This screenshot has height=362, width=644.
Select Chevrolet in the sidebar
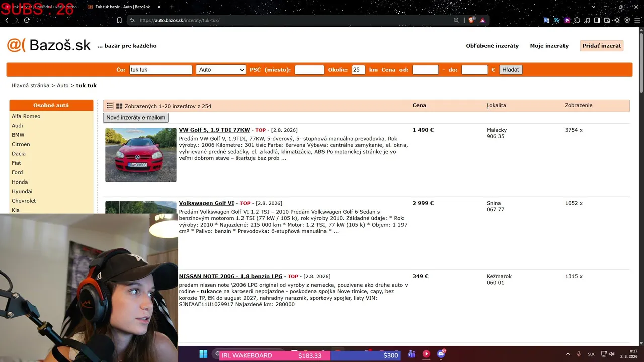click(23, 201)
